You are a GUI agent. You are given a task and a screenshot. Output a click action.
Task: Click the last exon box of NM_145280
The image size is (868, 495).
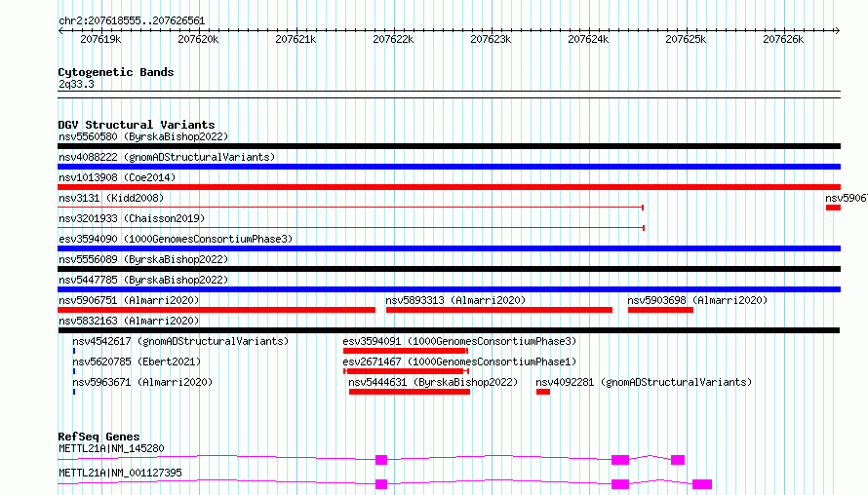click(678, 460)
